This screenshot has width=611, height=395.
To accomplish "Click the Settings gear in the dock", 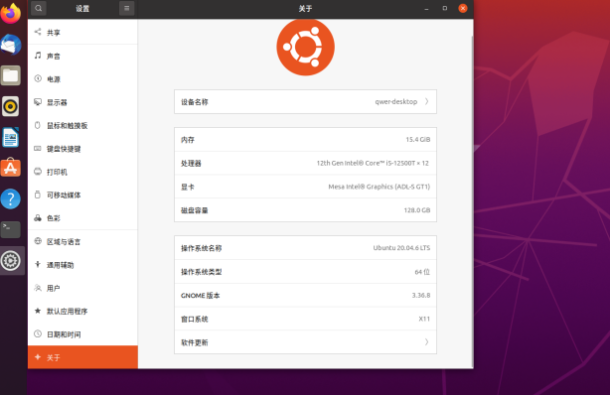I will (x=11, y=261).
